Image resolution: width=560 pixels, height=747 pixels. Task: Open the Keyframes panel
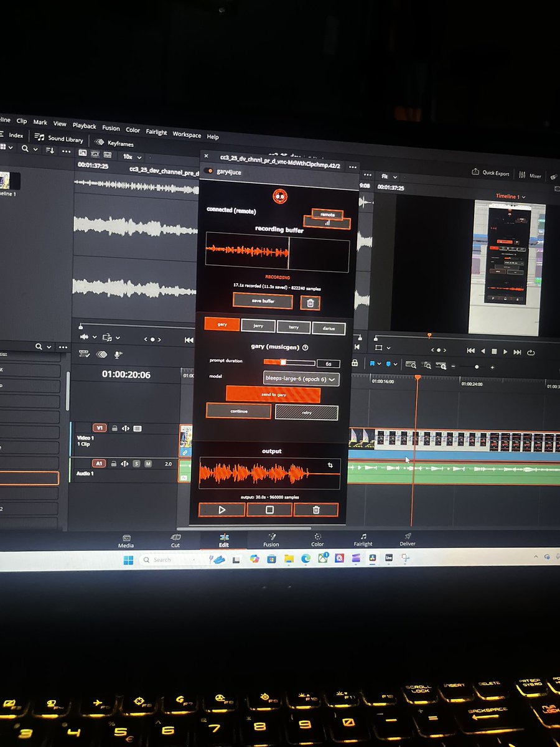[114, 143]
